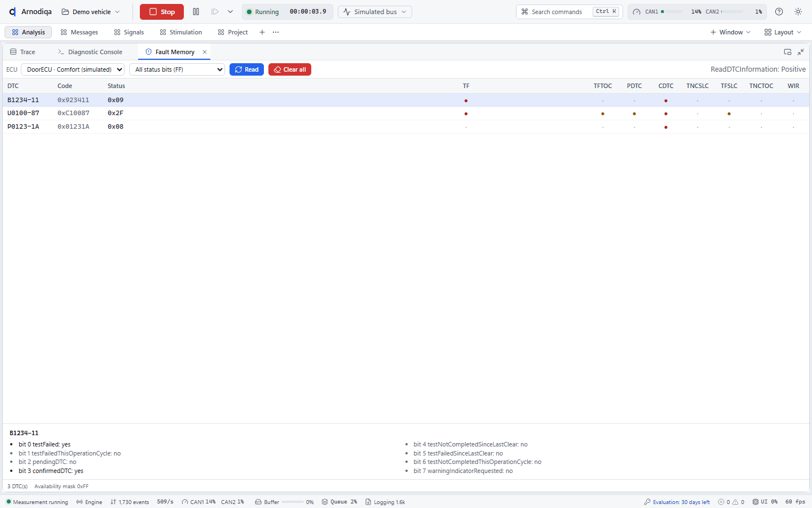Viewport: 812px width, 508px height.
Task: Expand the Window menu
Action: 730,32
